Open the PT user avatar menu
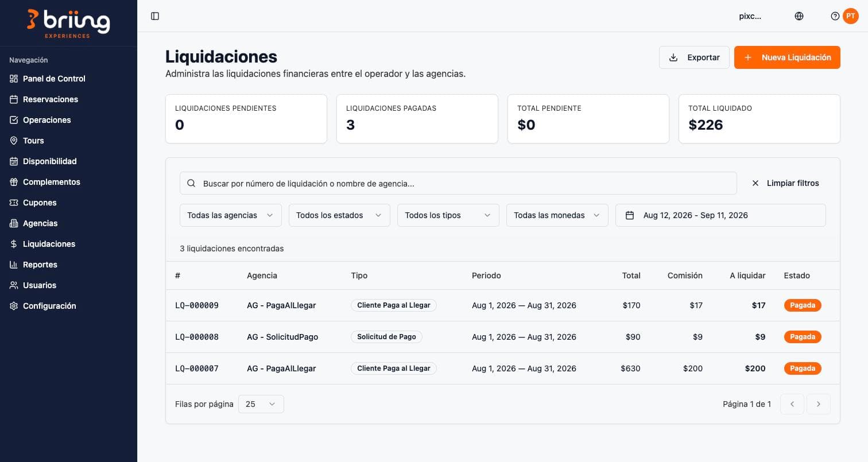This screenshot has width=868, height=462. (851, 16)
